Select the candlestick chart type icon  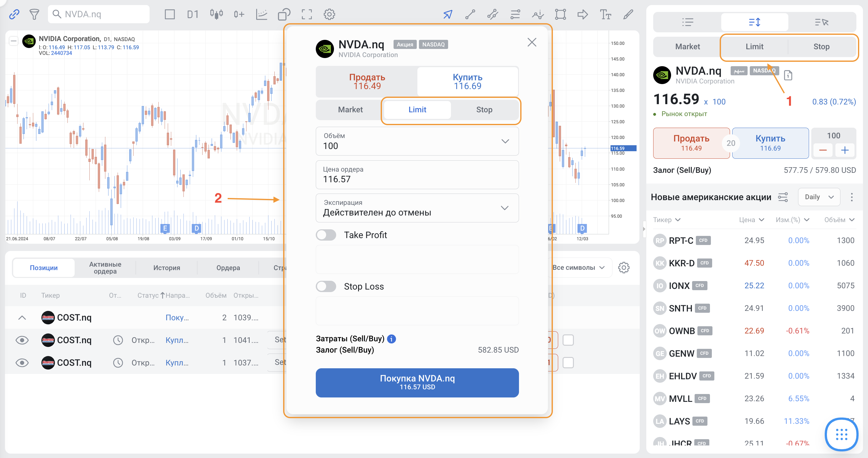pyautogui.click(x=216, y=14)
